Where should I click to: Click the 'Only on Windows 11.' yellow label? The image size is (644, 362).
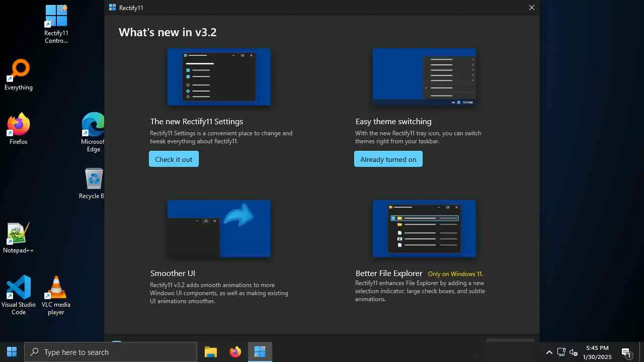455,274
